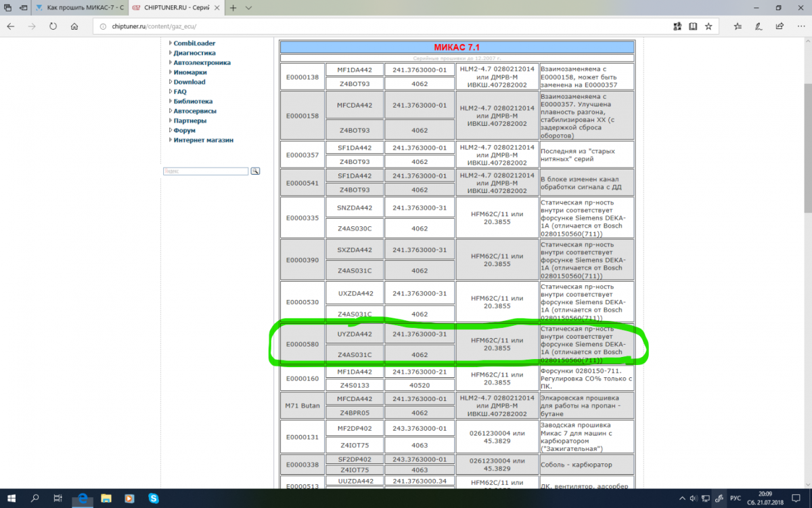812x508 pixels.
Task: Select firmware ID E0000138
Action: (302, 77)
